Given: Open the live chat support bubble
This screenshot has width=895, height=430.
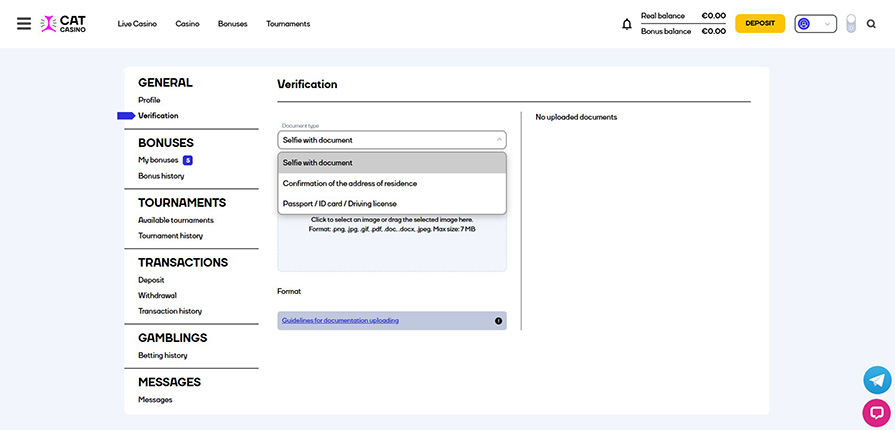Looking at the screenshot, I should [877, 412].
